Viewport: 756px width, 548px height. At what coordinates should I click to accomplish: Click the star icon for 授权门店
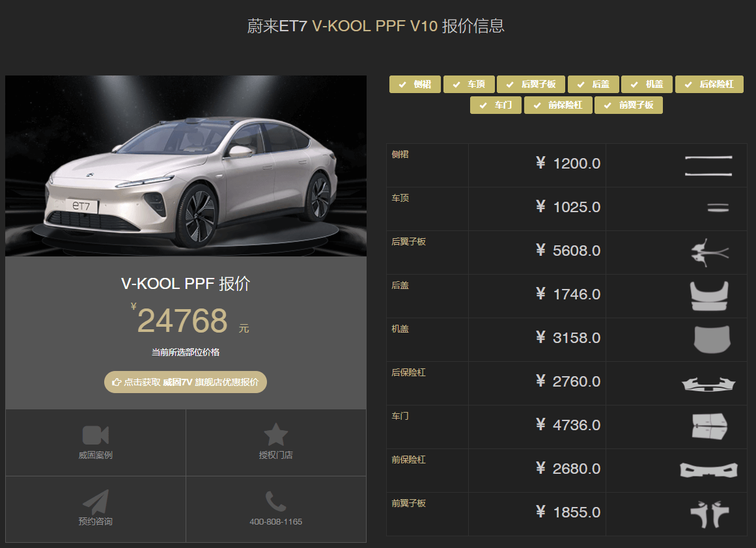pos(275,435)
